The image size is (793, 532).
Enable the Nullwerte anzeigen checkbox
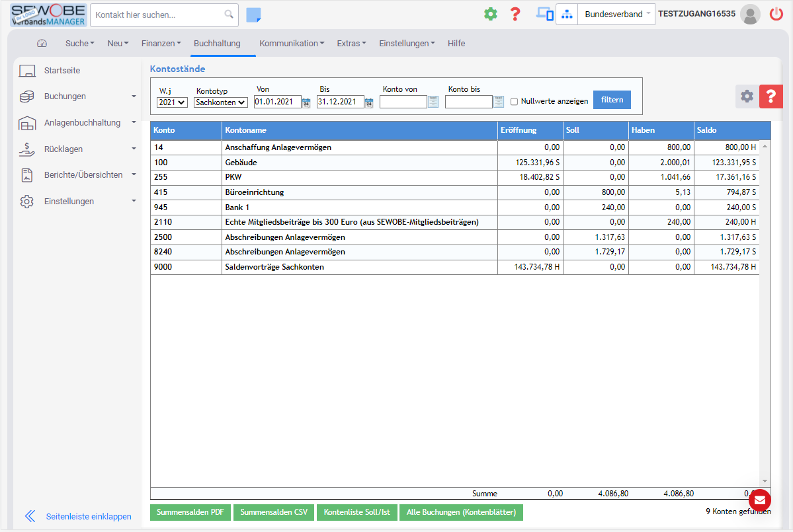tap(514, 102)
